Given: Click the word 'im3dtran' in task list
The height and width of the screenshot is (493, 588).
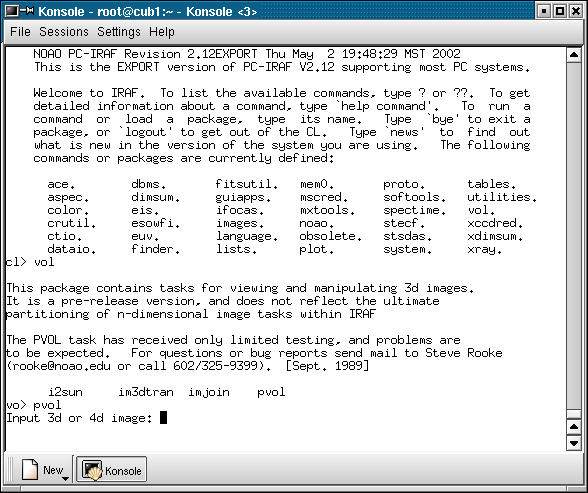Looking at the screenshot, I should coord(146,392).
